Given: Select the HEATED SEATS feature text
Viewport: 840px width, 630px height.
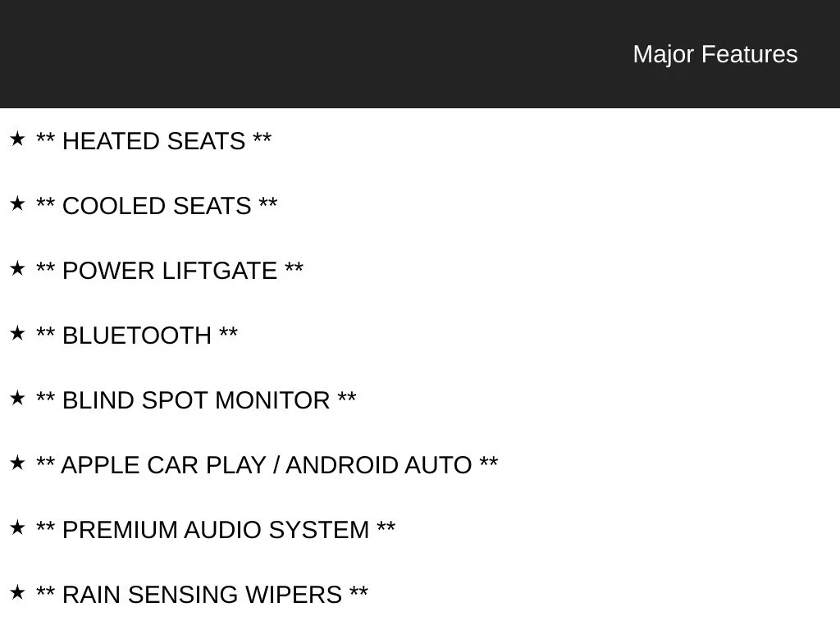Looking at the screenshot, I should (153, 141).
